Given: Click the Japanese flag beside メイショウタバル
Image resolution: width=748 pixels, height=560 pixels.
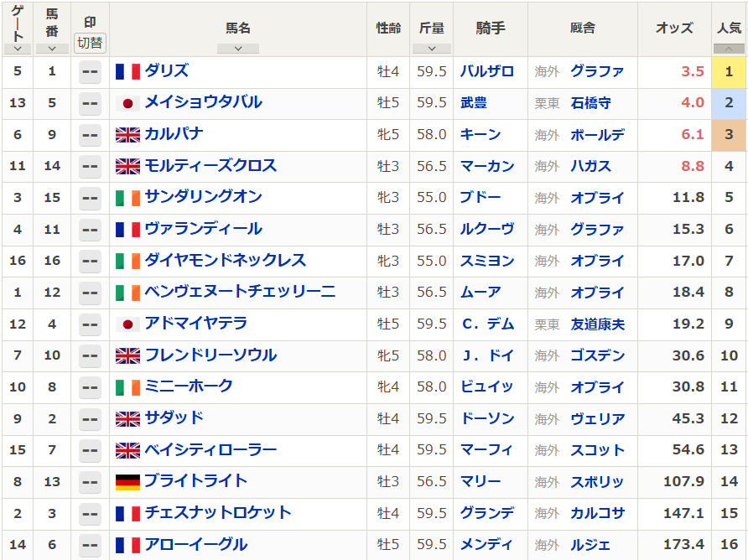Looking at the screenshot, I should 127,103.
